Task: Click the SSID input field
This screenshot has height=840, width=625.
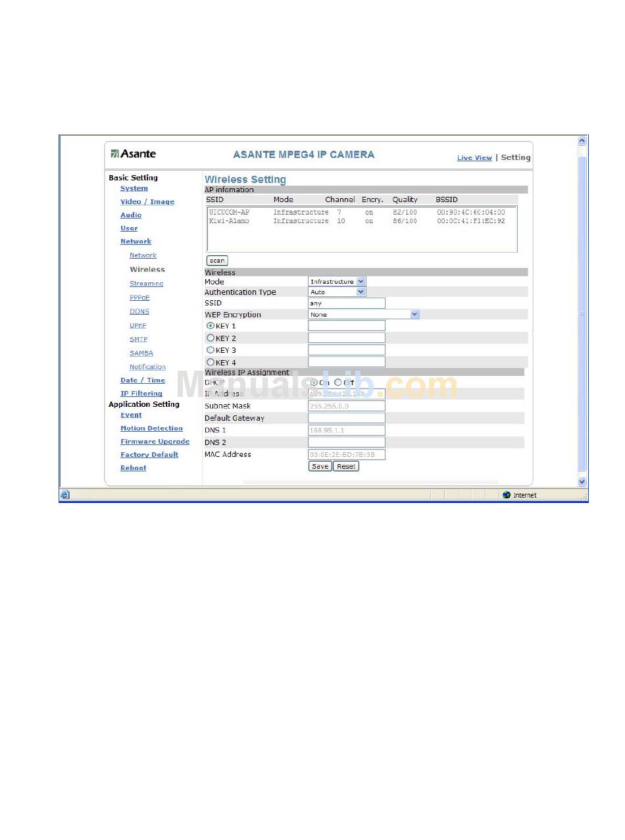Action: (x=347, y=303)
